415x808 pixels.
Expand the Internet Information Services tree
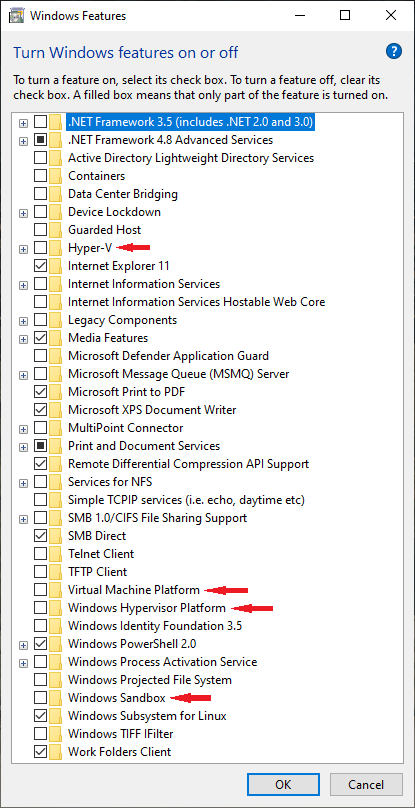tap(23, 284)
